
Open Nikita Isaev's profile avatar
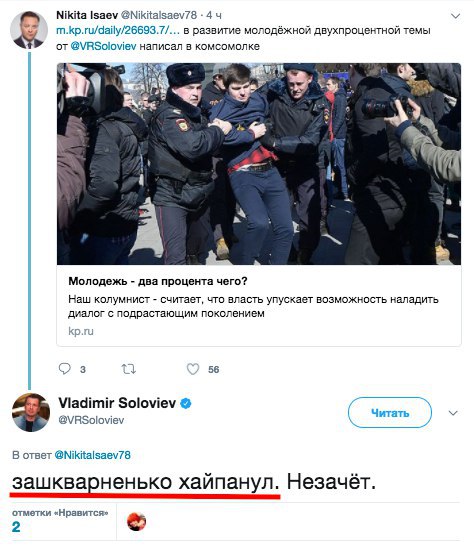tap(28, 30)
